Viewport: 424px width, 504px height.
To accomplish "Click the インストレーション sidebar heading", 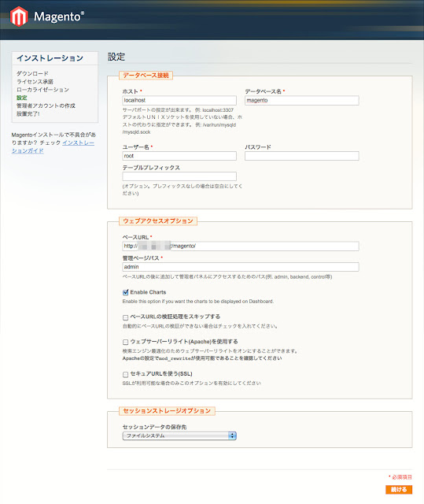I will (50, 58).
